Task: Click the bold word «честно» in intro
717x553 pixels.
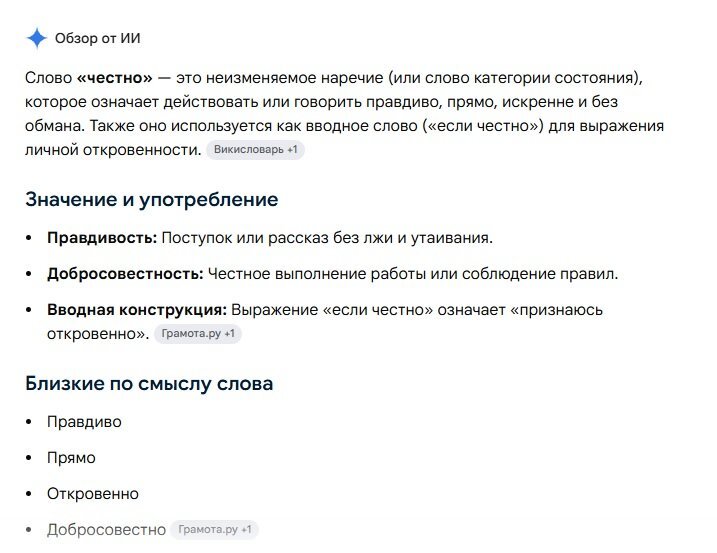Action: 114,78
